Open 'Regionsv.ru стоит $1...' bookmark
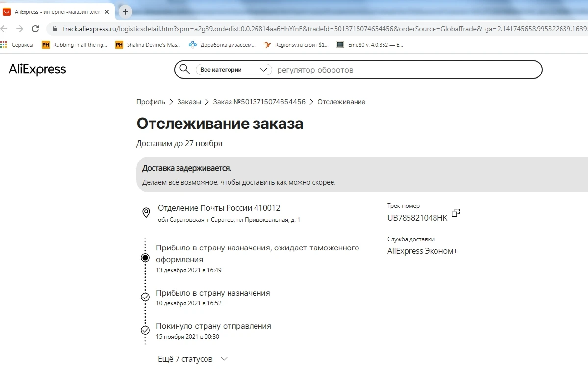 (296, 45)
